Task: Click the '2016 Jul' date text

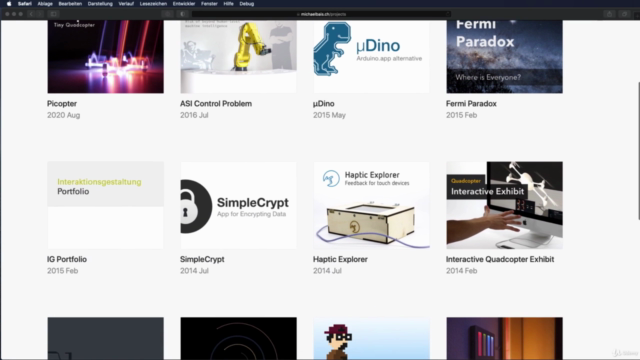Action: [194, 115]
